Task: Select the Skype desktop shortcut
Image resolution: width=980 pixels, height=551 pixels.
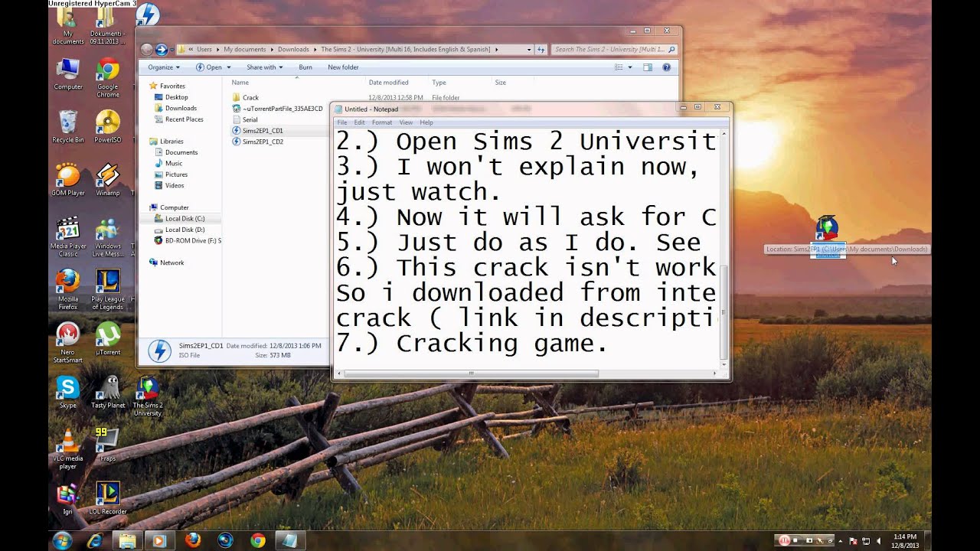Action: pos(68,392)
